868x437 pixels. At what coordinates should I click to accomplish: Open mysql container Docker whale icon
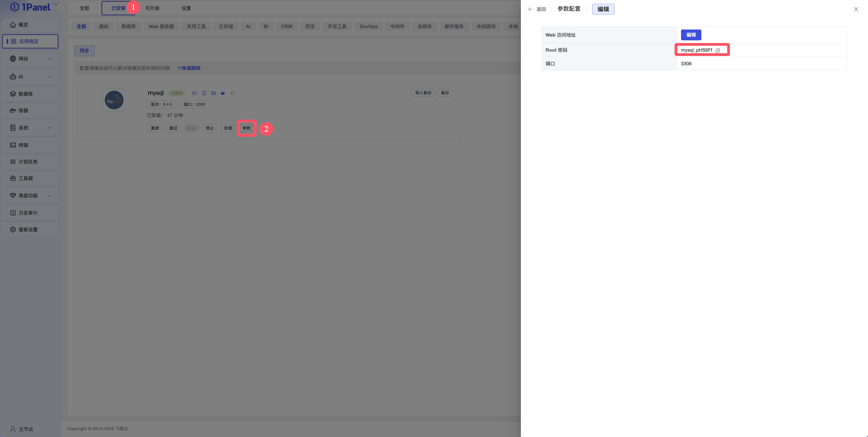[x=223, y=93]
